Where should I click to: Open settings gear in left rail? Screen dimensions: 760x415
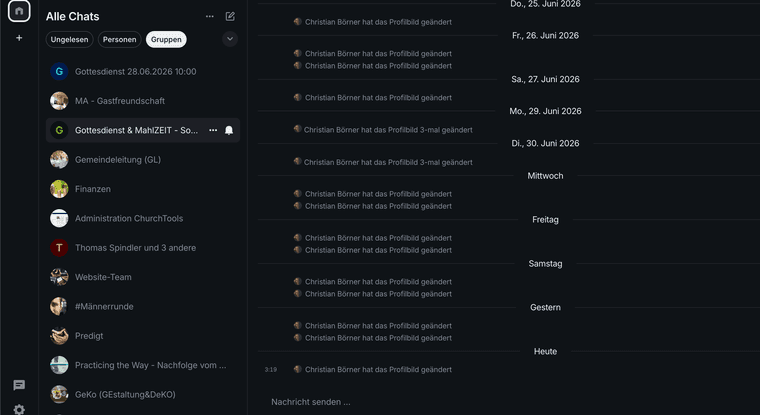coord(19,409)
